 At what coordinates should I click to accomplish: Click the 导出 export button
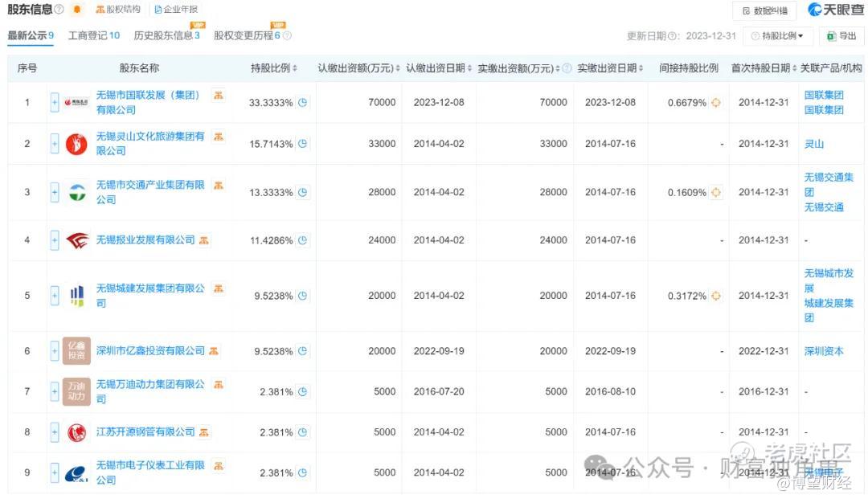[x=841, y=36]
